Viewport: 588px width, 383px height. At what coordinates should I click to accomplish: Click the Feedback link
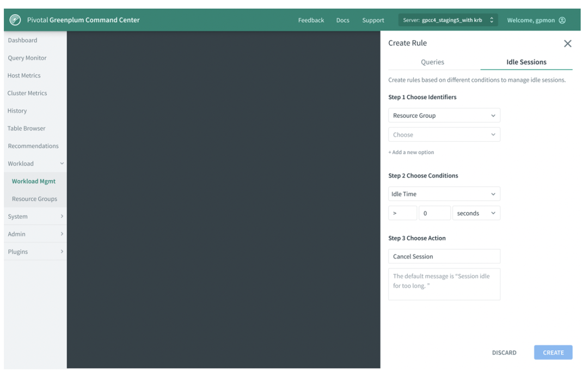click(x=311, y=20)
